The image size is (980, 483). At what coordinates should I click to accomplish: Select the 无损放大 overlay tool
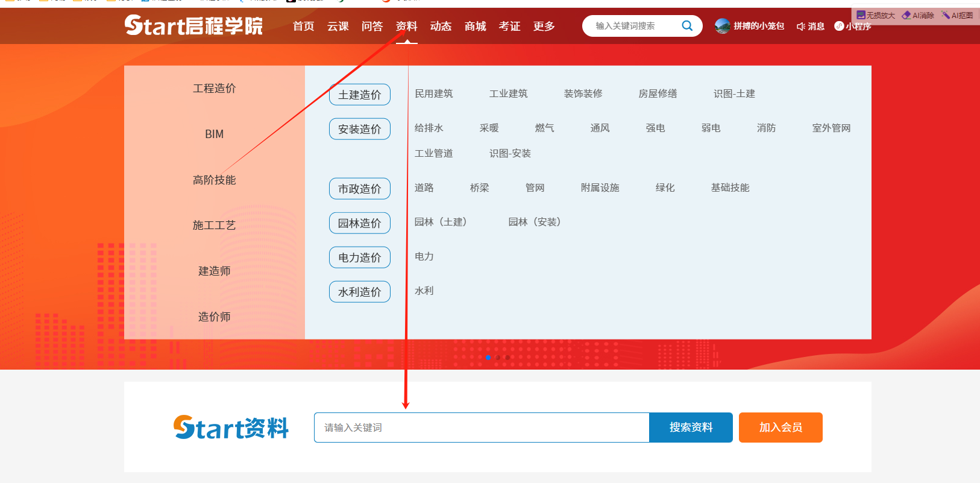(876, 15)
